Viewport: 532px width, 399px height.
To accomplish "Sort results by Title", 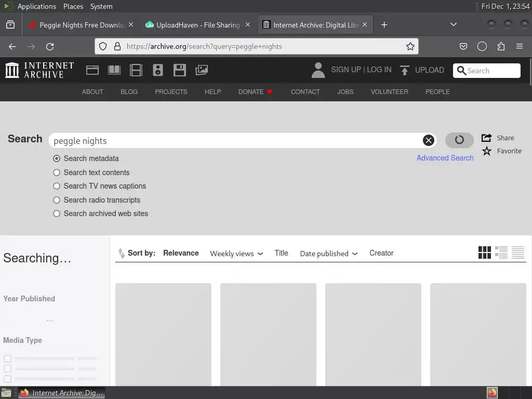I will 281,253.
